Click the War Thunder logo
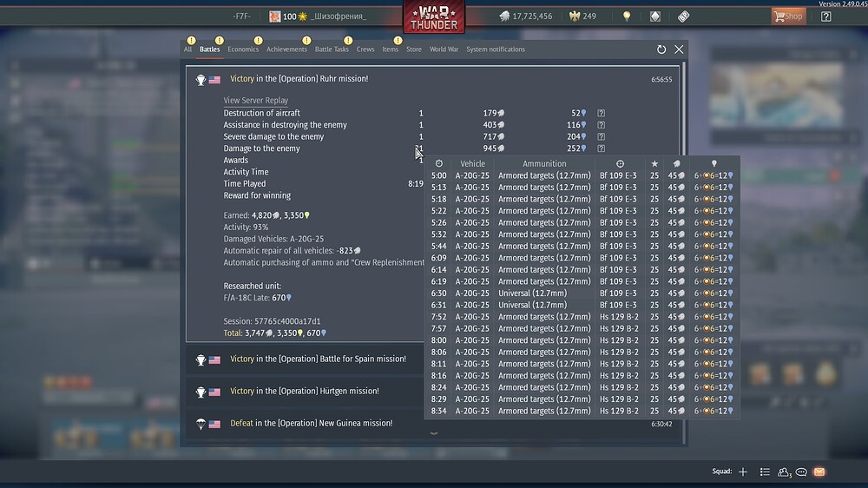This screenshot has height=488, width=868. click(x=433, y=16)
